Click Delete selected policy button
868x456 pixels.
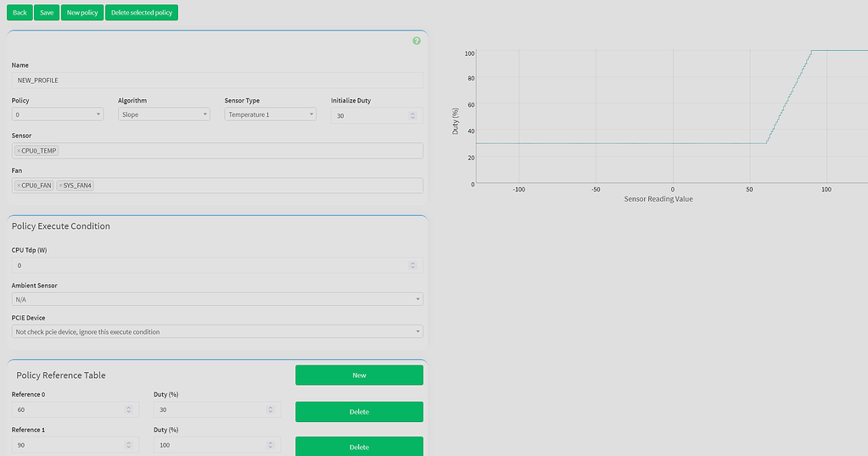[x=142, y=13]
